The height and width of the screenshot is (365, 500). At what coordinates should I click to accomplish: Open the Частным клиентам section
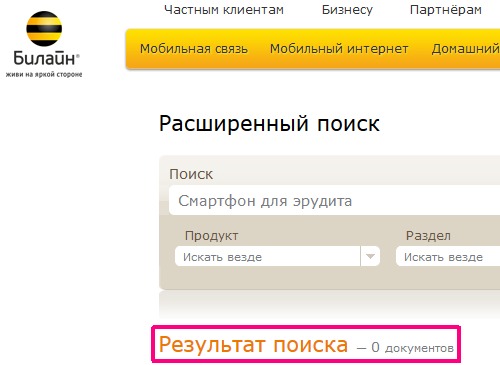[224, 10]
